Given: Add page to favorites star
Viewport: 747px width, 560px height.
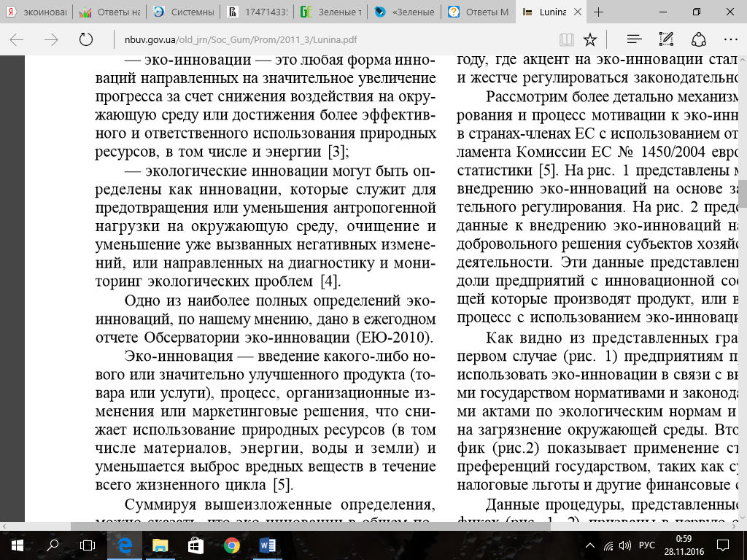Looking at the screenshot, I should pyautogui.click(x=590, y=39).
